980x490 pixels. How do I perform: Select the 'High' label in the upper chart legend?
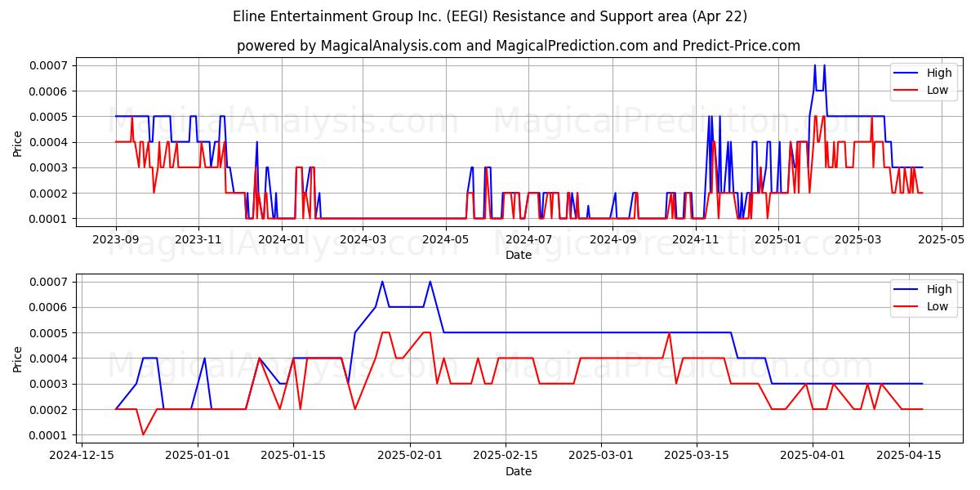click(939, 73)
